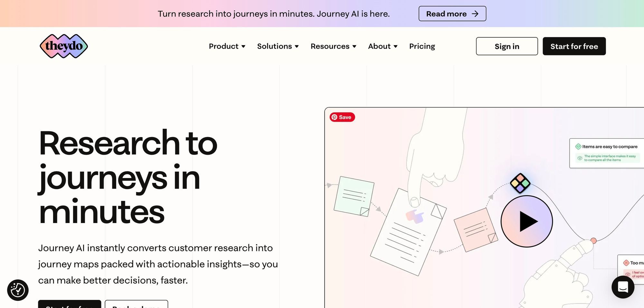Open the cookie preferences icon

click(x=18, y=290)
